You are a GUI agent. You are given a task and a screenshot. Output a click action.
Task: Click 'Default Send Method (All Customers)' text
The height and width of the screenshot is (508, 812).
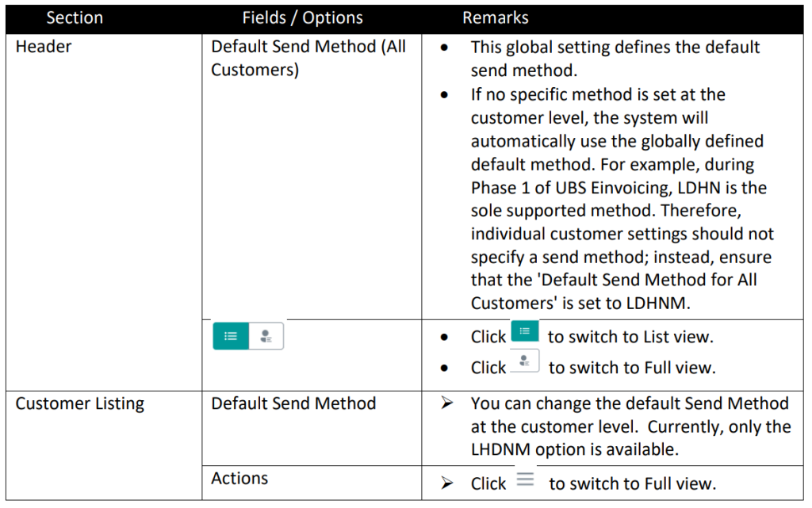point(308,58)
